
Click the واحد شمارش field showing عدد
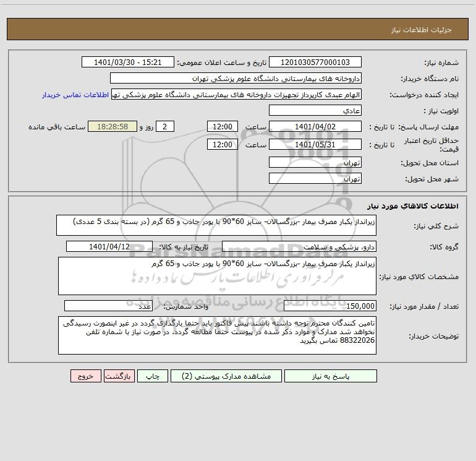point(108,306)
